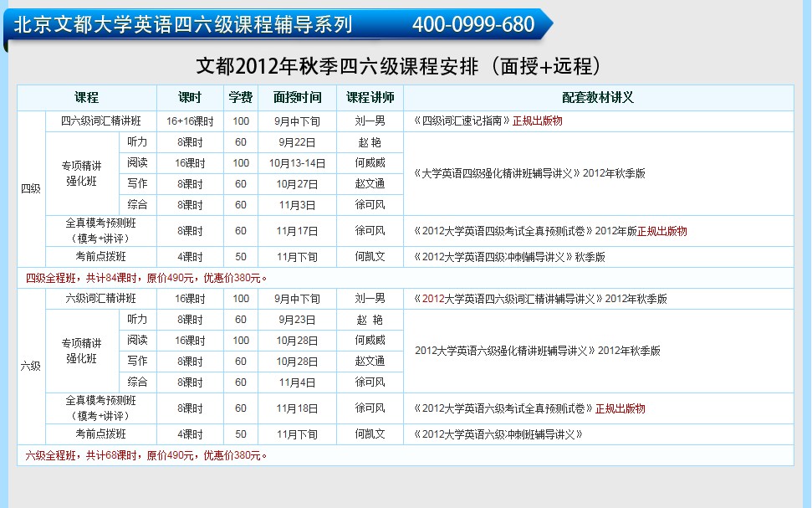
Task: Click 《四级词汇速记指南》 textbook text
Action: pyautogui.click(x=462, y=121)
